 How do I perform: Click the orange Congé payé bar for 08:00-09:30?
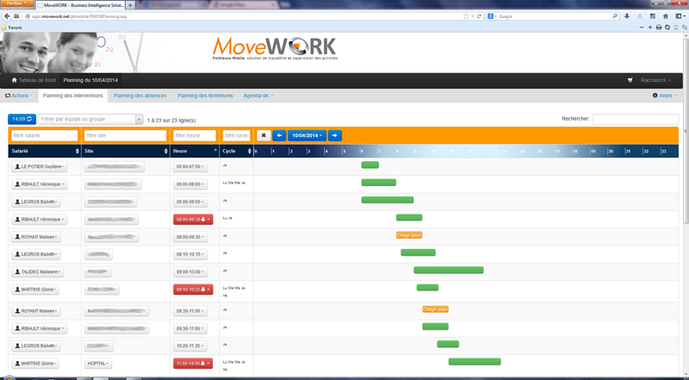[x=409, y=235]
